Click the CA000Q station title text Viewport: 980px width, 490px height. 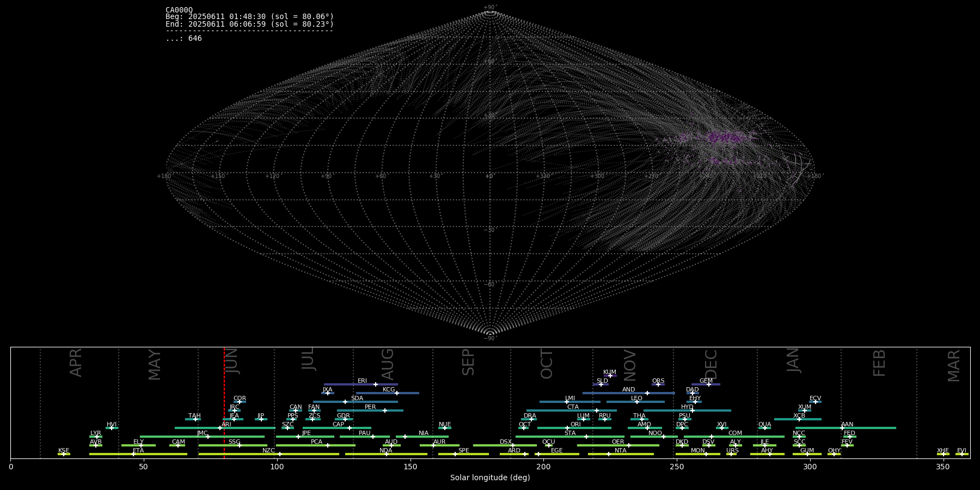(x=179, y=10)
